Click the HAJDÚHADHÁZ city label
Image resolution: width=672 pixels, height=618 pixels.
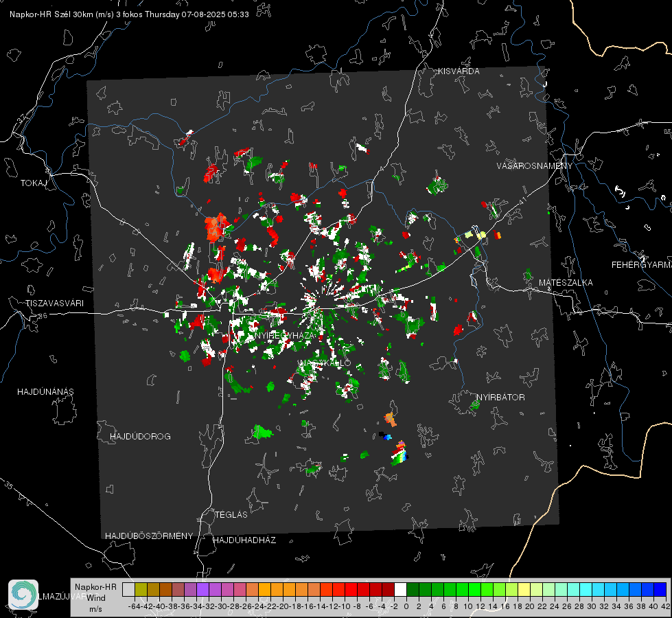245,540
